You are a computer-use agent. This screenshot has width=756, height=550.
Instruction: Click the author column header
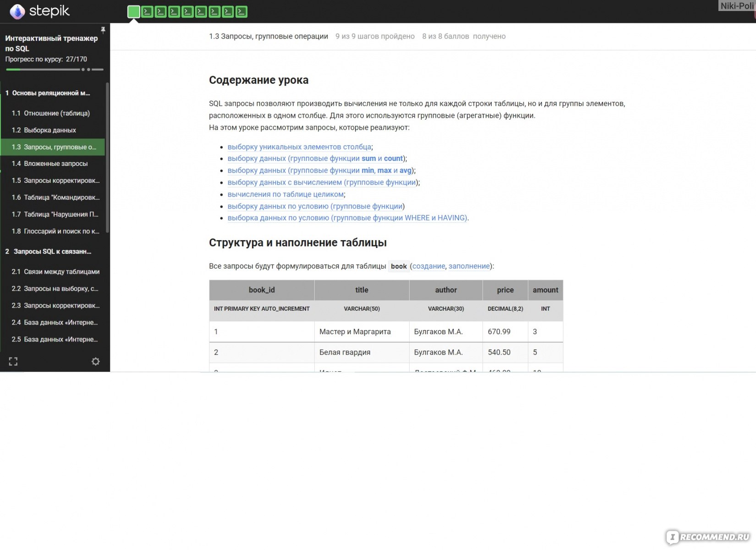(x=446, y=290)
